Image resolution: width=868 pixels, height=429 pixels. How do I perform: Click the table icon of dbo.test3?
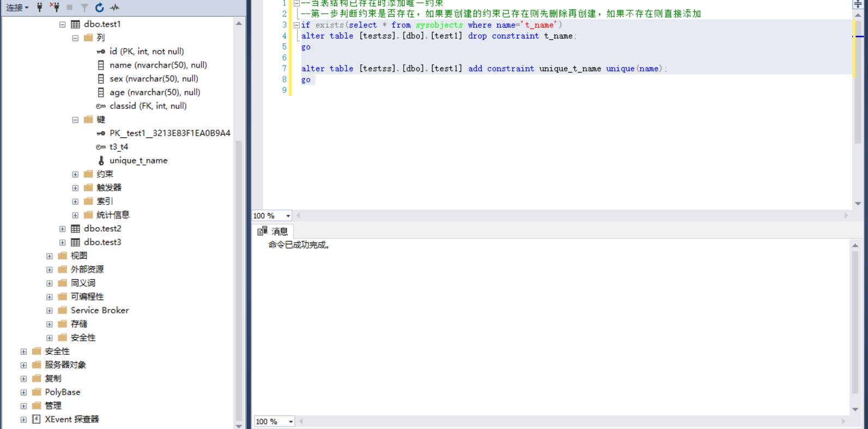tap(75, 242)
